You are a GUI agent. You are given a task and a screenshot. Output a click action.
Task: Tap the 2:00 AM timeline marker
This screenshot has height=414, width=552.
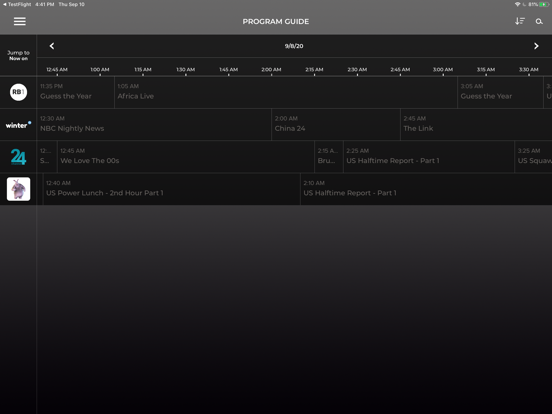(x=271, y=70)
